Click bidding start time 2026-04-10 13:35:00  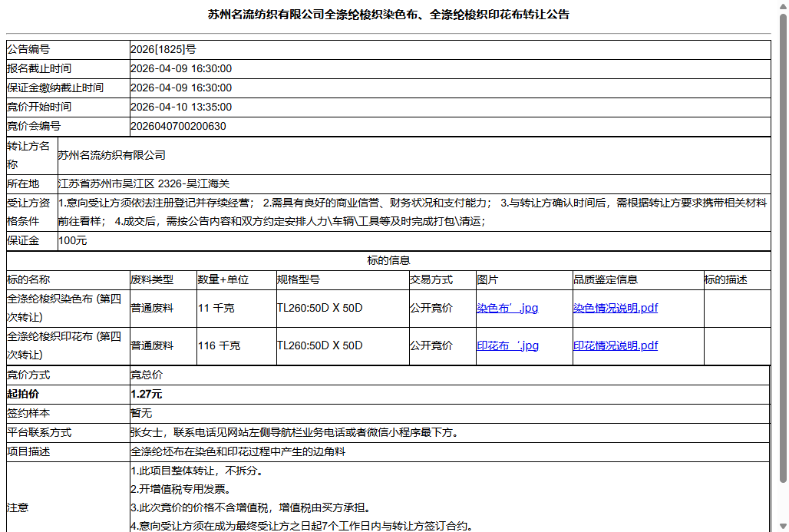181,107
